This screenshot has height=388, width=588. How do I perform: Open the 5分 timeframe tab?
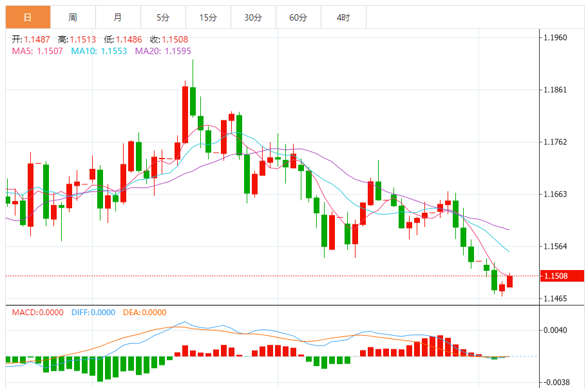pos(163,17)
